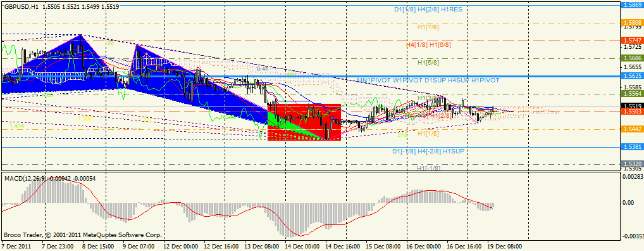
Task: Click the 13 Dec 08:00 time label
Action: coord(262,246)
